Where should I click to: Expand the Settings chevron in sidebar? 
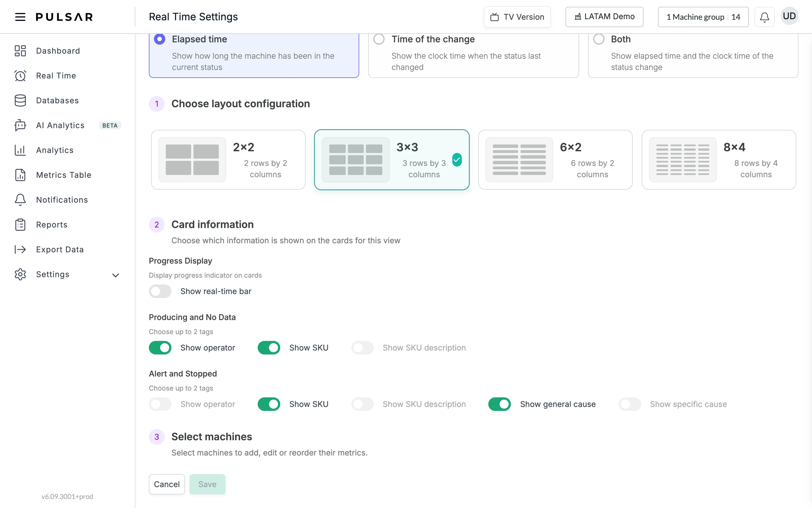pyautogui.click(x=116, y=275)
